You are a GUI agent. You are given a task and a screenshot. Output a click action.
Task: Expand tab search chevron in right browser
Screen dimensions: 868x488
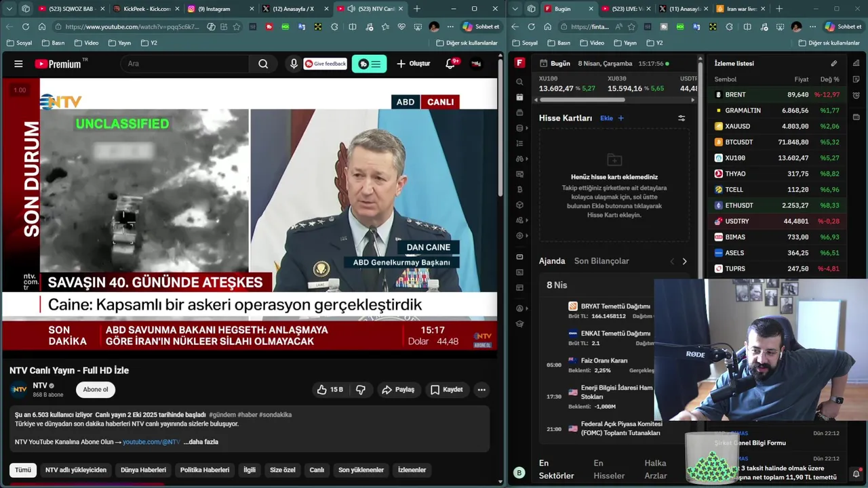(x=515, y=9)
